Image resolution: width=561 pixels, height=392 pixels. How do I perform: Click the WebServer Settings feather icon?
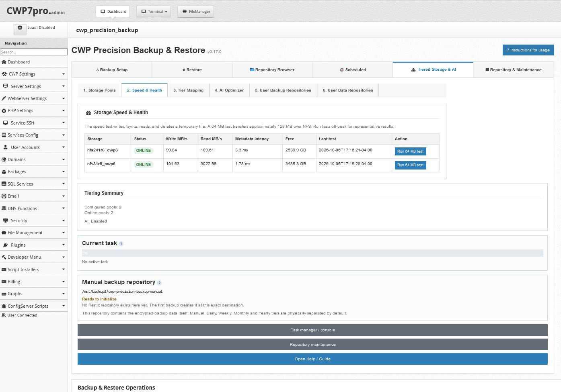(x=4, y=98)
